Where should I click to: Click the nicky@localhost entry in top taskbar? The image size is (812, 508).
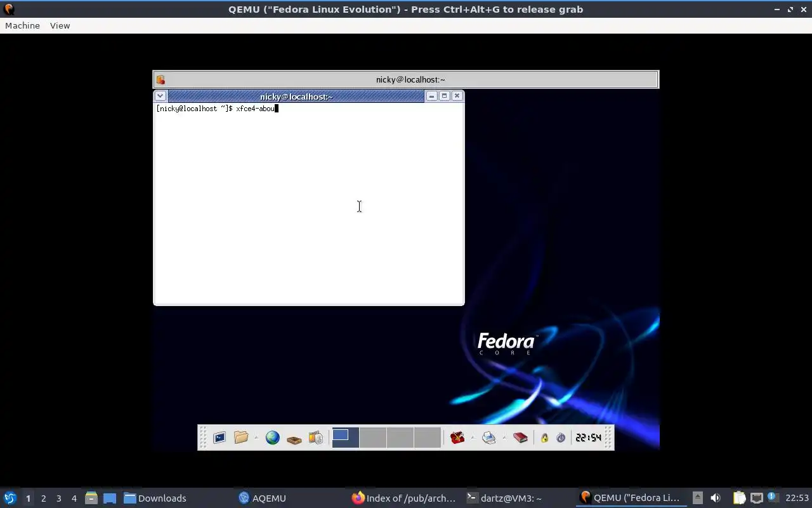pos(406,79)
